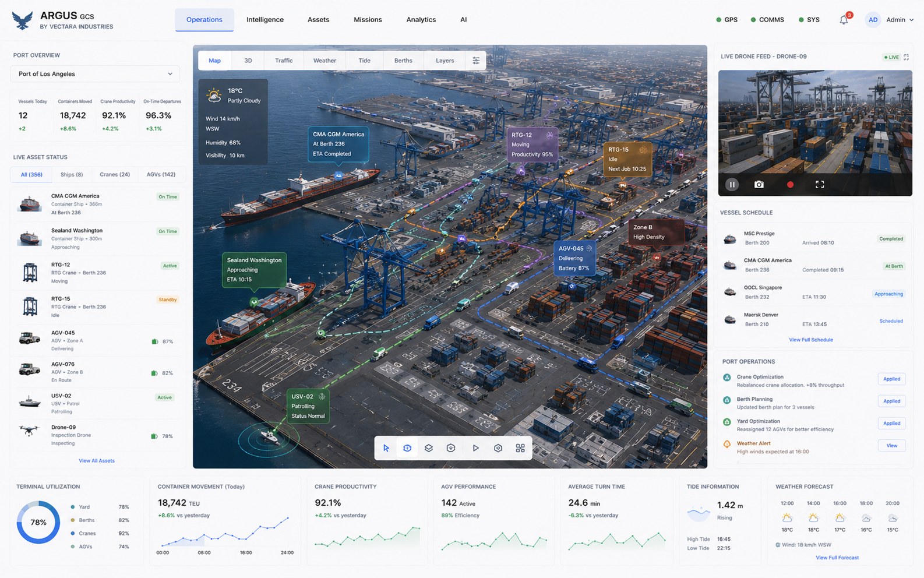Click View All Assets link

pyautogui.click(x=97, y=461)
